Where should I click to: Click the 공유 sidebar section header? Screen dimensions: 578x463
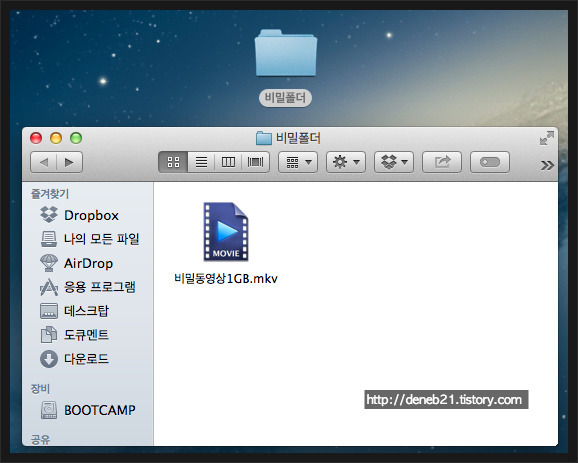(40, 439)
